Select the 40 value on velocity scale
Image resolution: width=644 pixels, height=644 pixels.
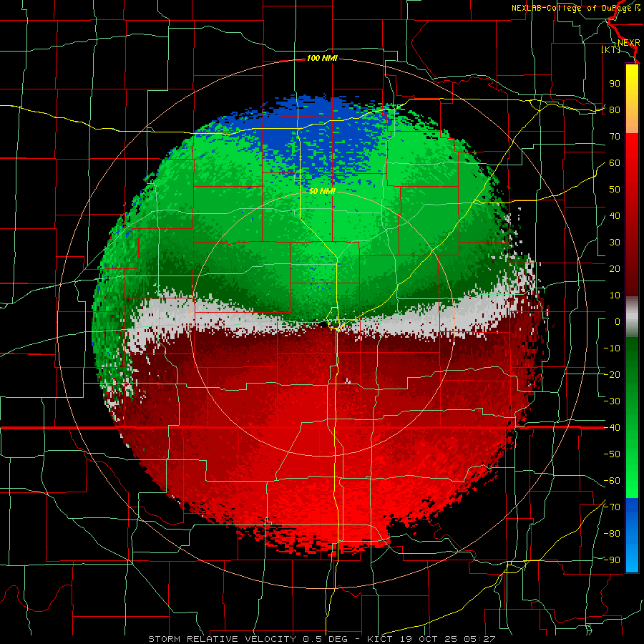(615, 216)
